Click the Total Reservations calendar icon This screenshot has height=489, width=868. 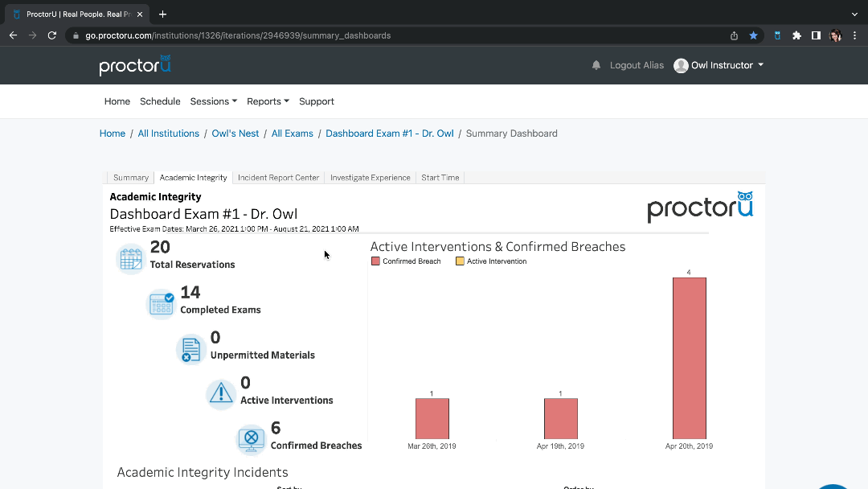click(131, 259)
